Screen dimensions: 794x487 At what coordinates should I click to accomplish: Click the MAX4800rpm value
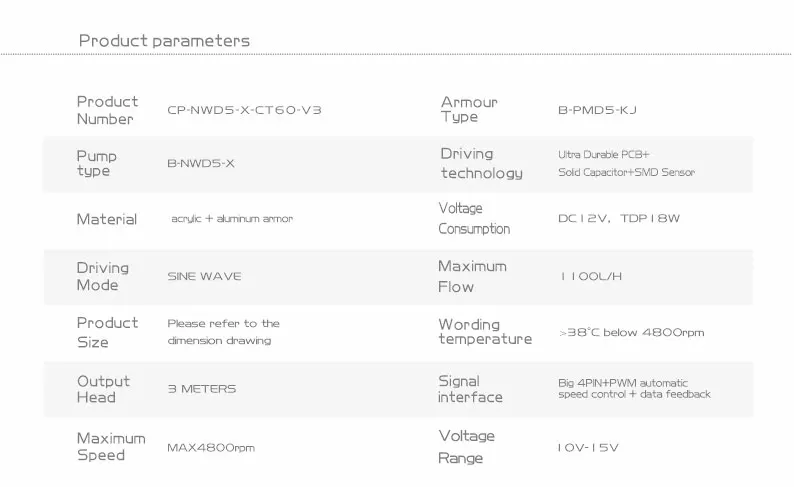[x=211, y=447]
